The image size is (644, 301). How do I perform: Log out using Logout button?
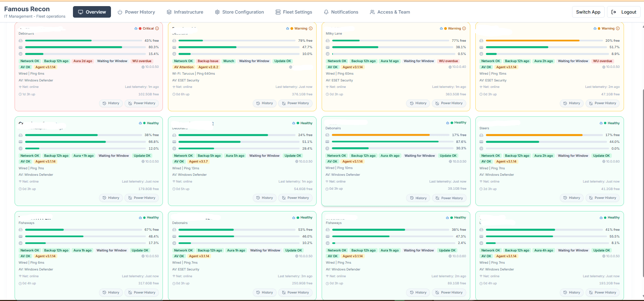(624, 12)
